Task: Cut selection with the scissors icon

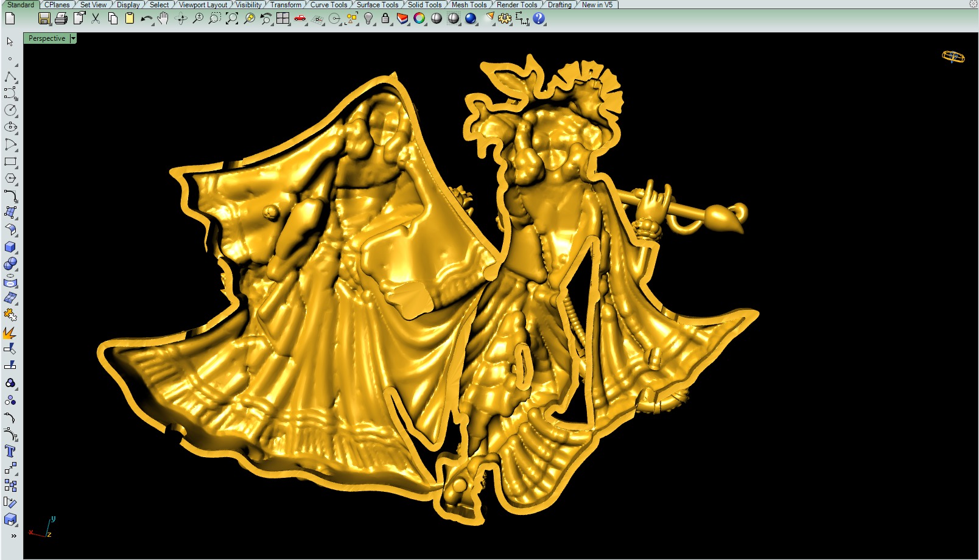Action: [x=96, y=18]
